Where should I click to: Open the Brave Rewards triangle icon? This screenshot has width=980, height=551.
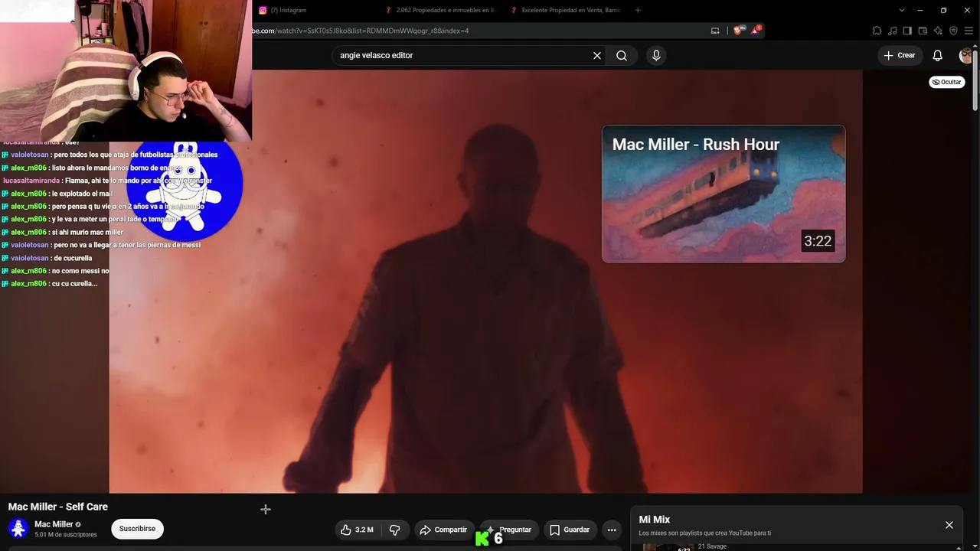click(756, 31)
